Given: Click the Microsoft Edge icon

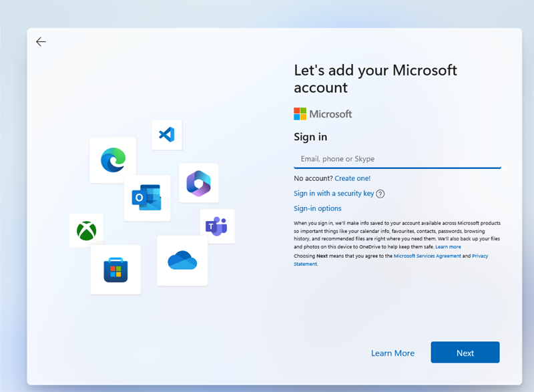Looking at the screenshot, I should click(113, 160).
